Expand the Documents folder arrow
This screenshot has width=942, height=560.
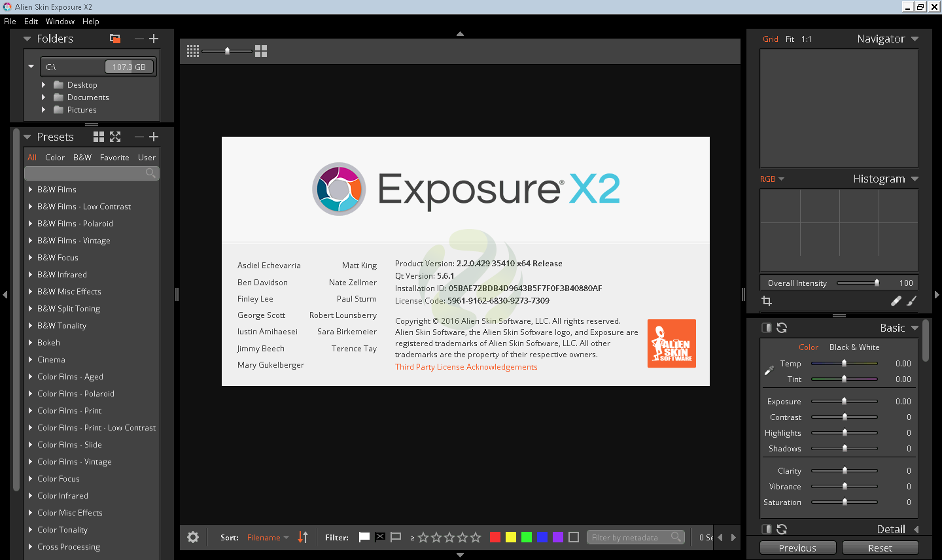tap(43, 97)
